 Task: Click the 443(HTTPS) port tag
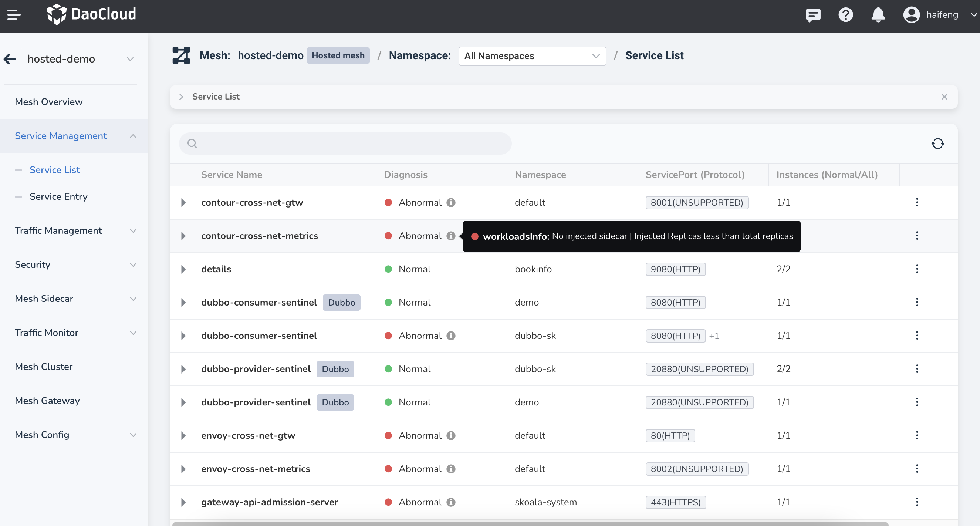pos(675,502)
